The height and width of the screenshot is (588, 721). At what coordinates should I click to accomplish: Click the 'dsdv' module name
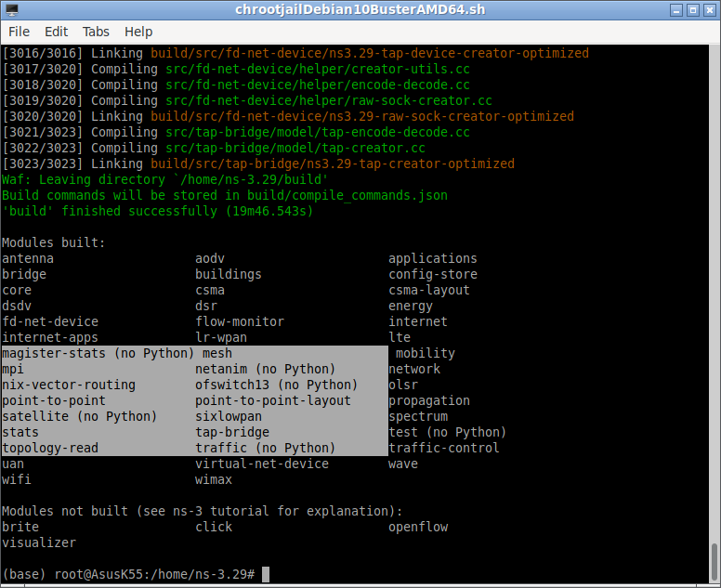click(17, 307)
